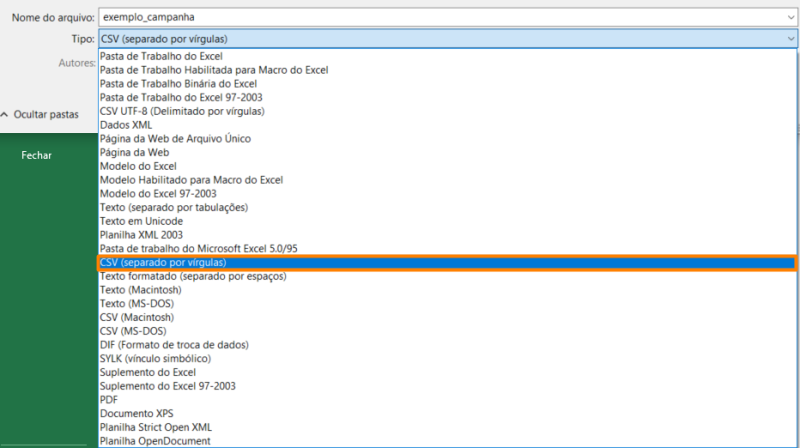This screenshot has width=800, height=448.
Task: Select Texto em Unicode format
Action: pos(140,221)
